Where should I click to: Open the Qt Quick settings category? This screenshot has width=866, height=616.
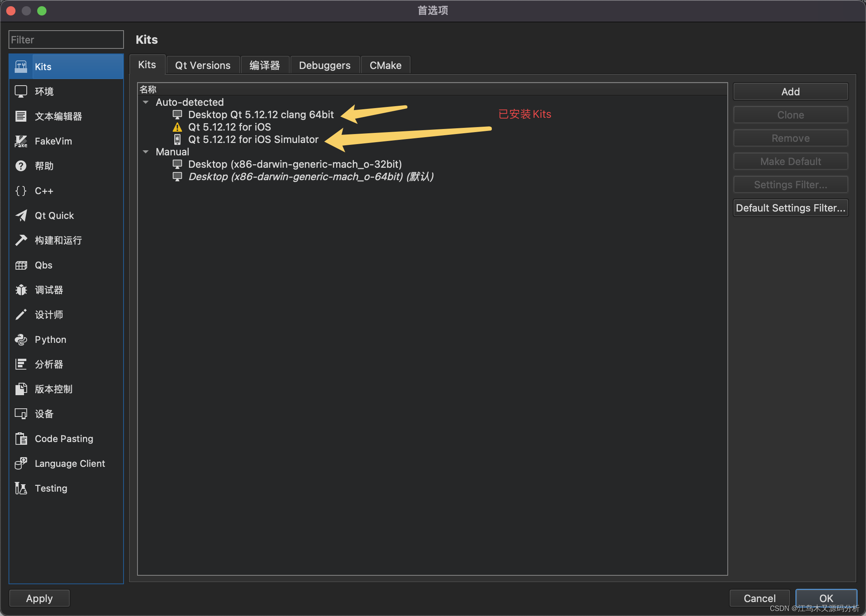(66, 215)
